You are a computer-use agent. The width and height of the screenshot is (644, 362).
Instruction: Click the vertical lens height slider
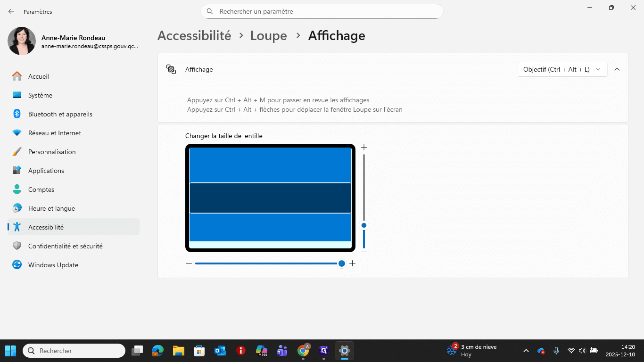pos(364,201)
